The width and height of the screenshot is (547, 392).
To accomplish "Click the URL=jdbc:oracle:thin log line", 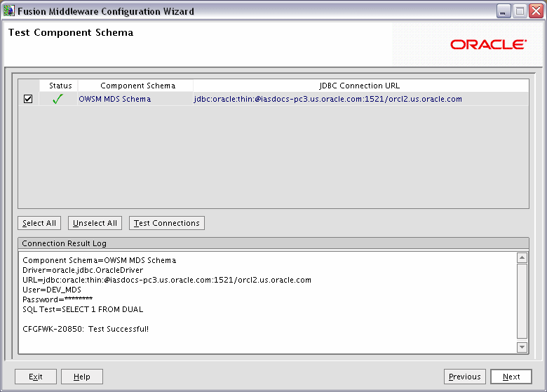I will (167, 280).
